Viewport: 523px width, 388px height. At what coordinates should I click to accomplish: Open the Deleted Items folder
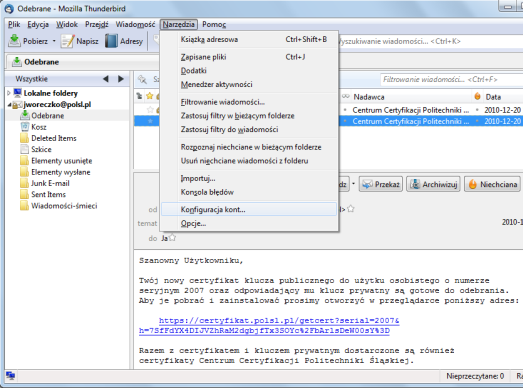[x=53, y=138]
